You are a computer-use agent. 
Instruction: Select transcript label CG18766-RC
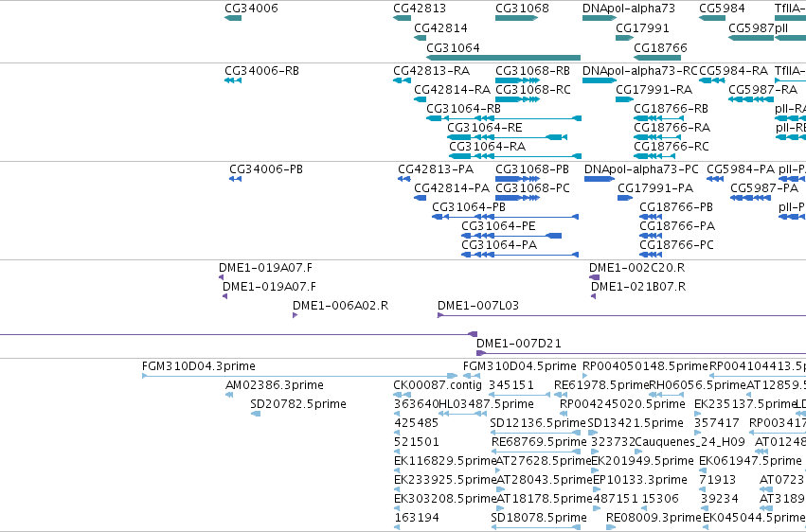click(x=671, y=147)
